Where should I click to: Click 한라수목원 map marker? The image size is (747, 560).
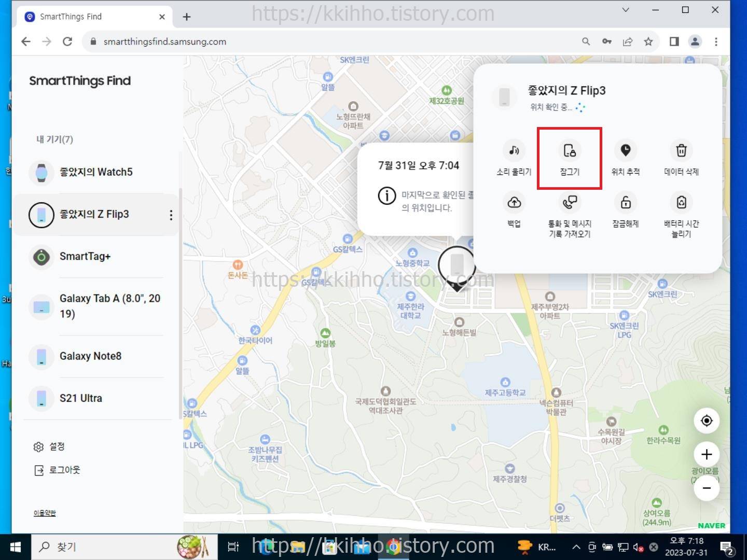coord(663,435)
